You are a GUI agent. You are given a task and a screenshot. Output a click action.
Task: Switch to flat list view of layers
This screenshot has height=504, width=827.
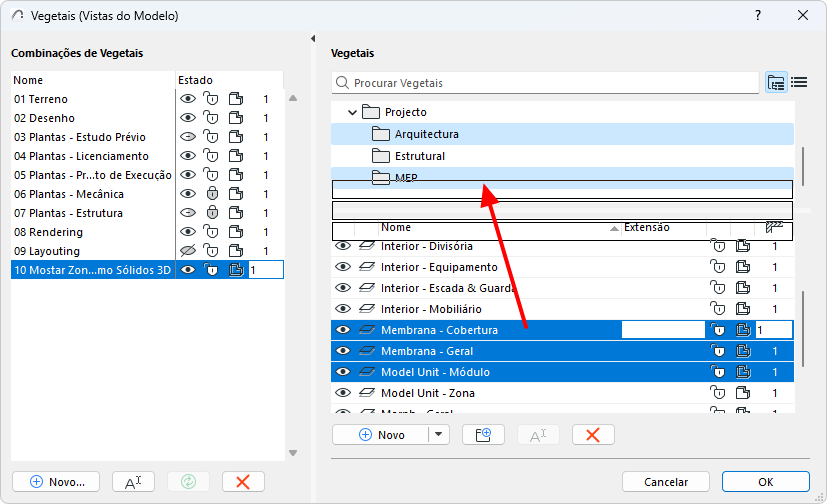(x=799, y=83)
